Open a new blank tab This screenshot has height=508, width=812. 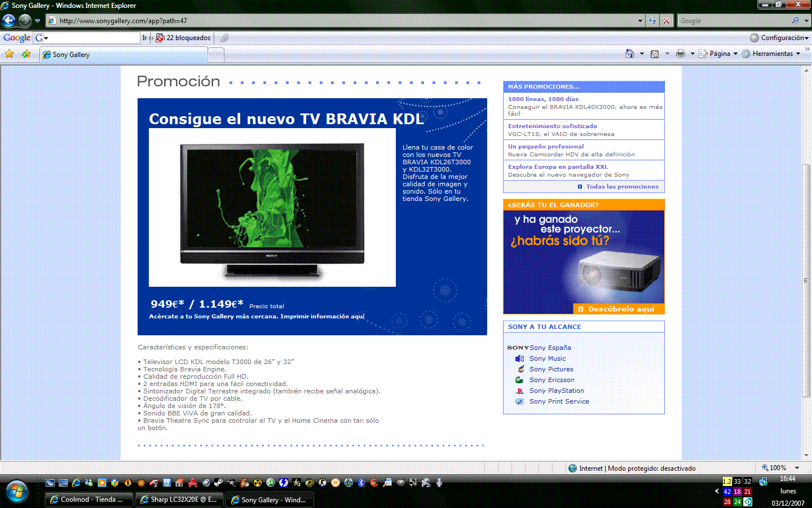216,55
